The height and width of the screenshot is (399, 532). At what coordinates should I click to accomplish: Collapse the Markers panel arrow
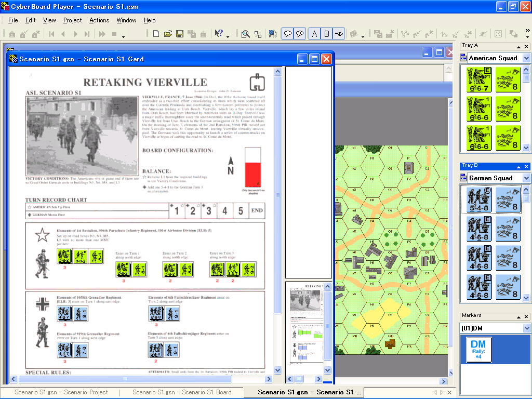tap(518, 316)
